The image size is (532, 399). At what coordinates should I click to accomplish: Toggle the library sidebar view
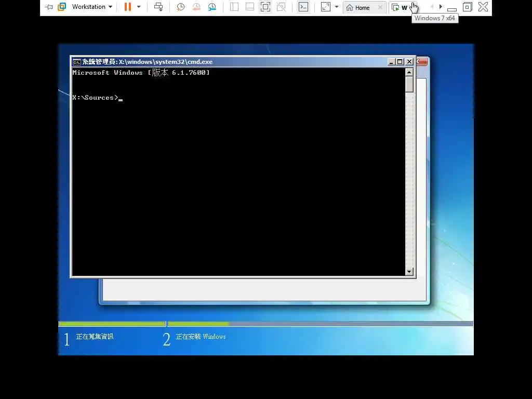point(234,7)
